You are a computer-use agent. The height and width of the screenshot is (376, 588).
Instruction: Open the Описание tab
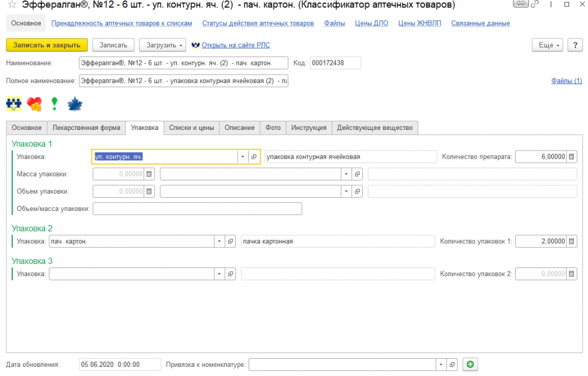coord(239,128)
